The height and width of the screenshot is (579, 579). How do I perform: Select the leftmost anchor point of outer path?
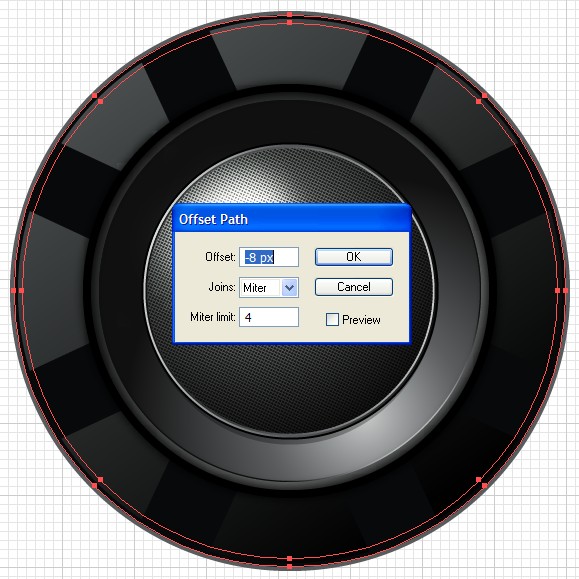pos(13,291)
